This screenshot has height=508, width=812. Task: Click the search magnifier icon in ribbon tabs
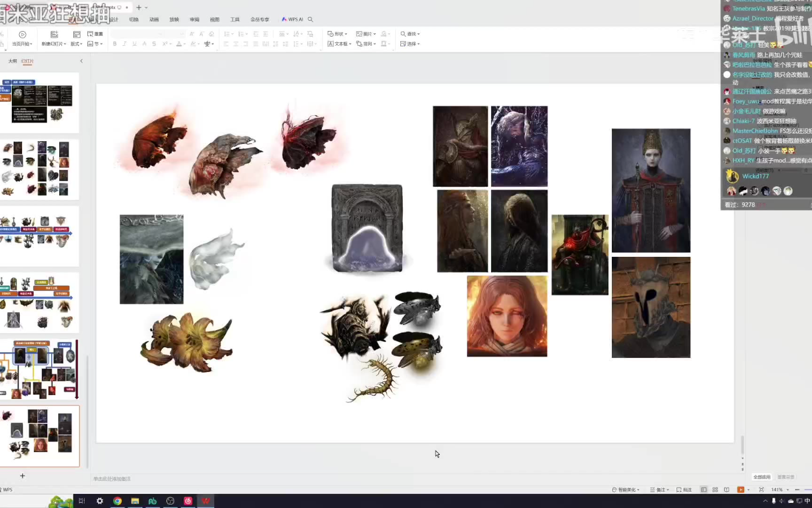pyautogui.click(x=310, y=19)
